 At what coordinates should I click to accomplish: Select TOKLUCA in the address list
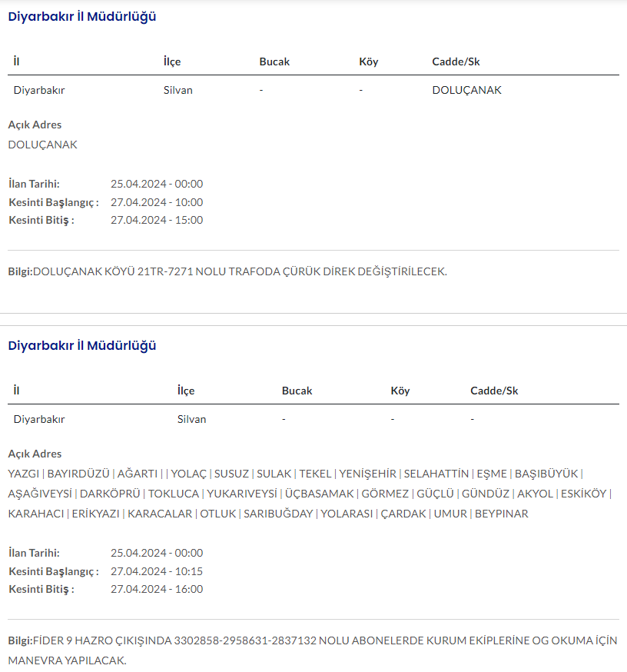pos(174,494)
